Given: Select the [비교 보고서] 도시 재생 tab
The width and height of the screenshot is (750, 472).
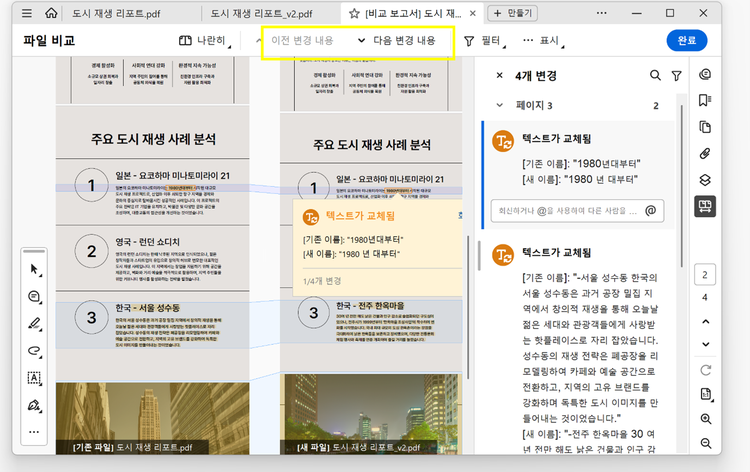Looking at the screenshot, I should click(x=413, y=14).
